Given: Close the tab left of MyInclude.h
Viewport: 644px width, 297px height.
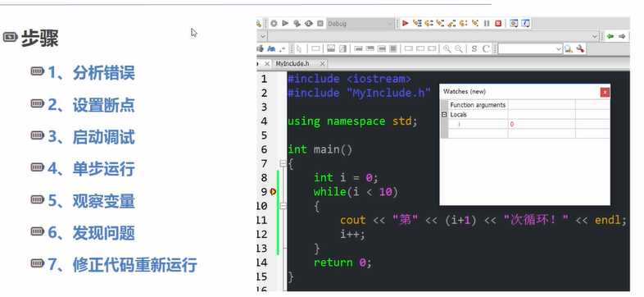Looking at the screenshot, I should click(267, 64).
